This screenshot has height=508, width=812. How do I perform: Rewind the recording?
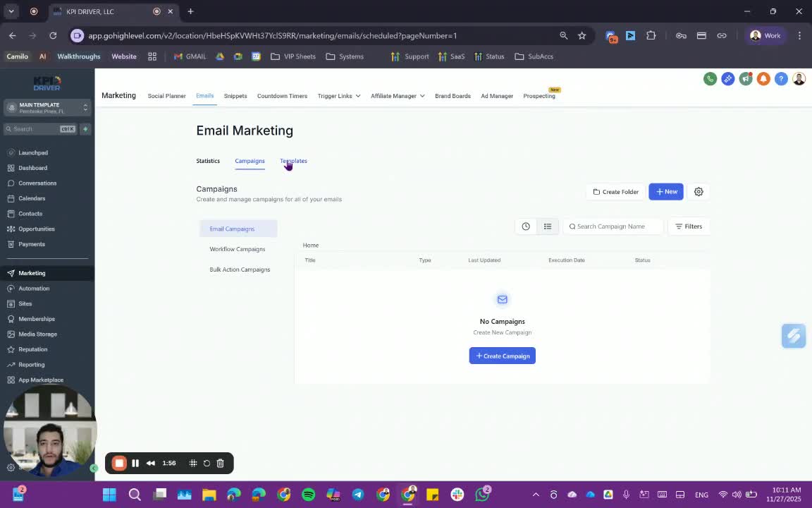151,464
